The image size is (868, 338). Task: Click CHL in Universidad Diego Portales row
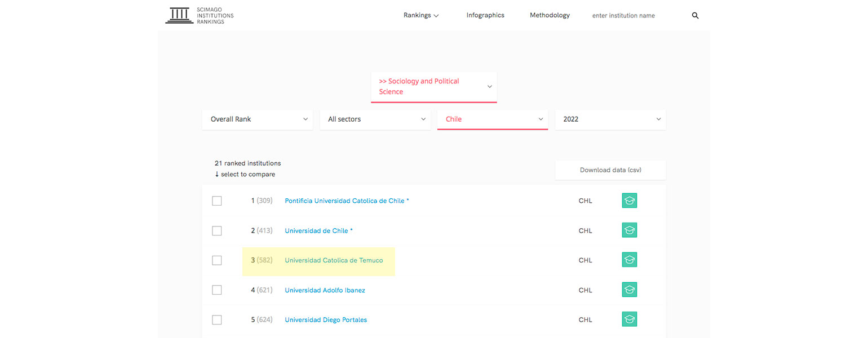pyautogui.click(x=586, y=320)
